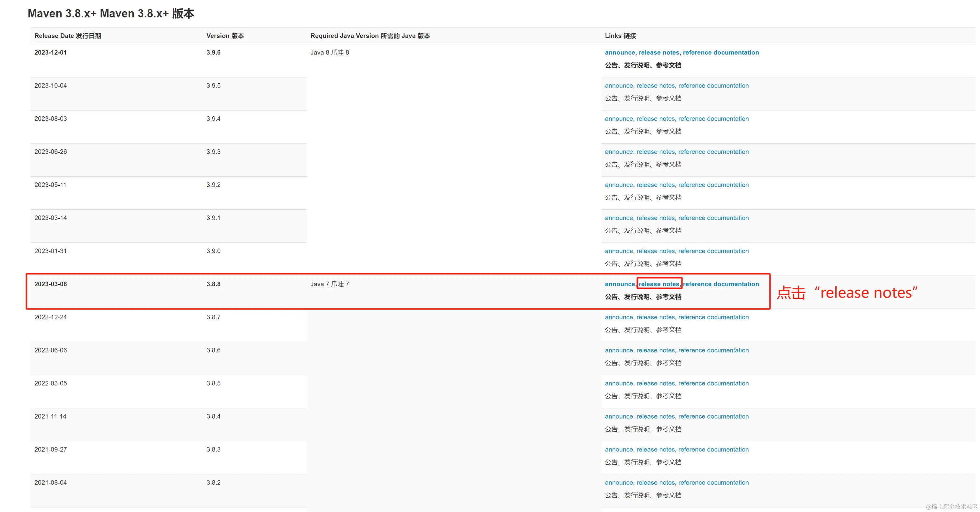Click announce link for version 3.8.6
Viewport: 980px width, 512px height.
click(619, 350)
